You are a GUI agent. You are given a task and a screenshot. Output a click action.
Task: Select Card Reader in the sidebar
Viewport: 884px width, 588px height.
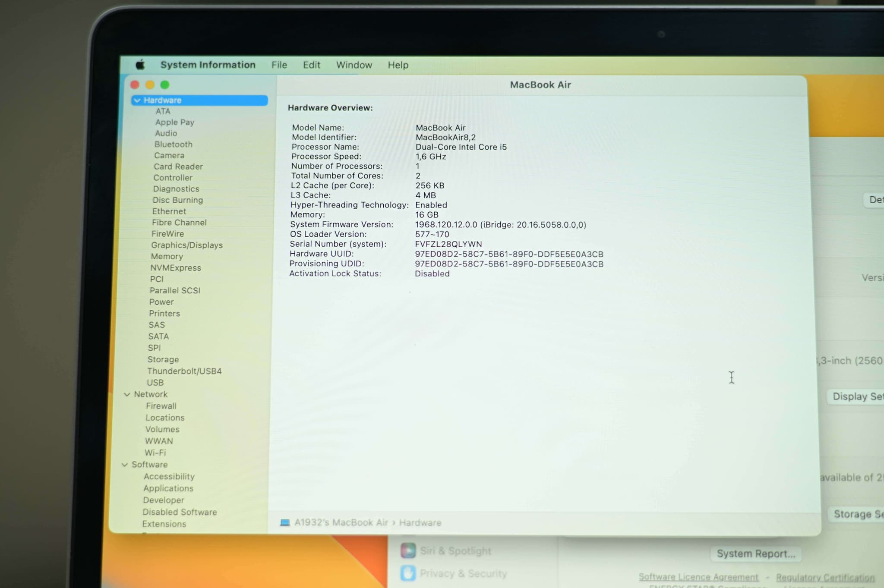[x=178, y=167]
